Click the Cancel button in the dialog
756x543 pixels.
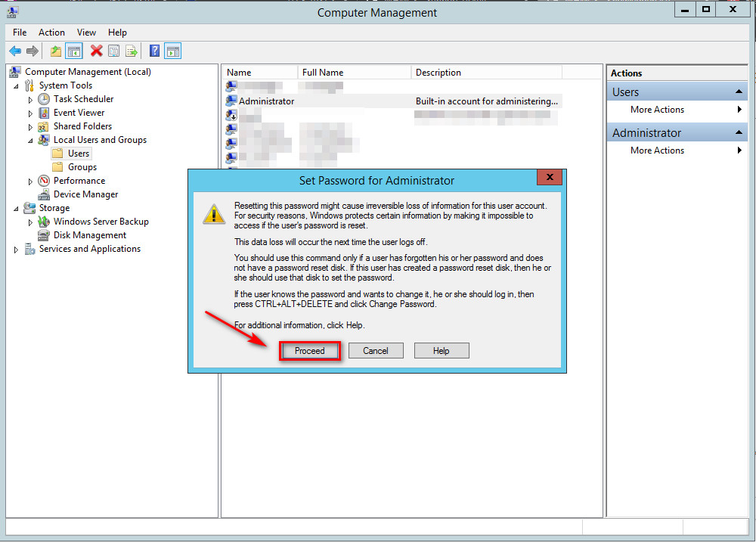(x=376, y=351)
